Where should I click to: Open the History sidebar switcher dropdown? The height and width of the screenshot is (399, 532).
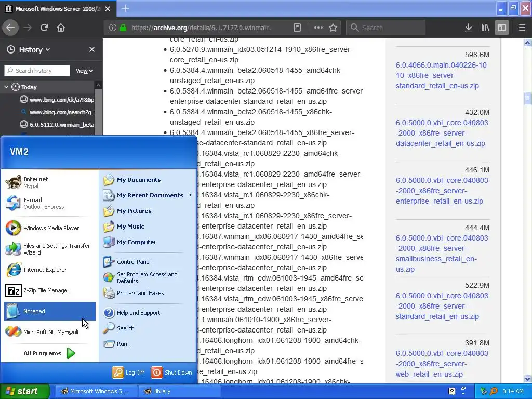point(29,50)
